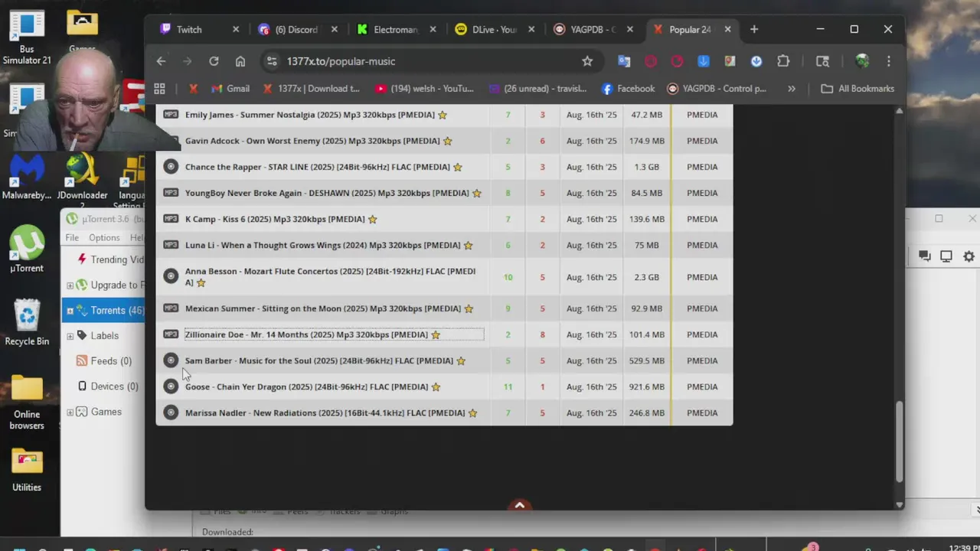Open Bus Simulator 21 desktop shortcut
This screenshot has width=980, height=551.
27,37
